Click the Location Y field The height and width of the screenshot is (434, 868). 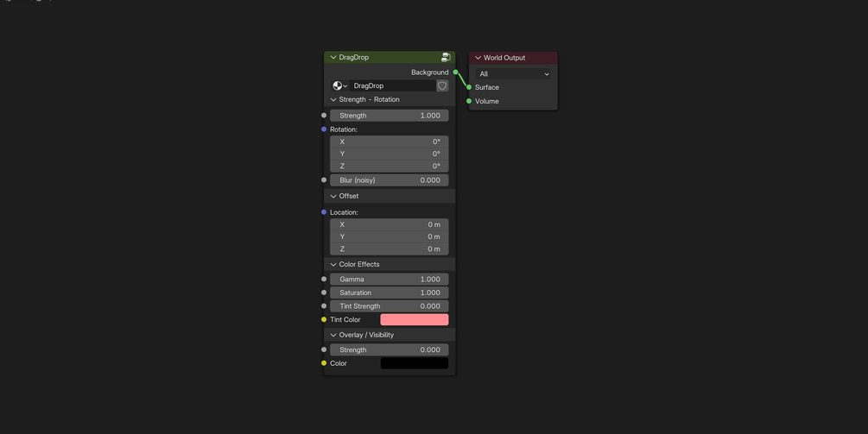click(390, 236)
